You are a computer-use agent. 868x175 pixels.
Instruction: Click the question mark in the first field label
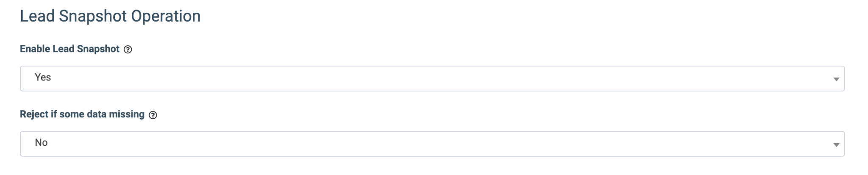tap(128, 50)
